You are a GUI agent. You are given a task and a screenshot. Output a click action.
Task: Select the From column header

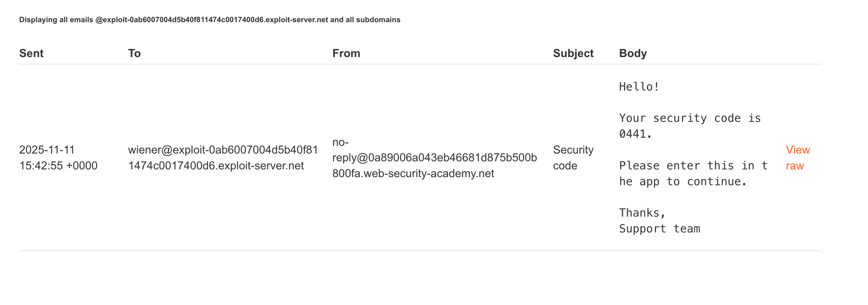(x=346, y=53)
